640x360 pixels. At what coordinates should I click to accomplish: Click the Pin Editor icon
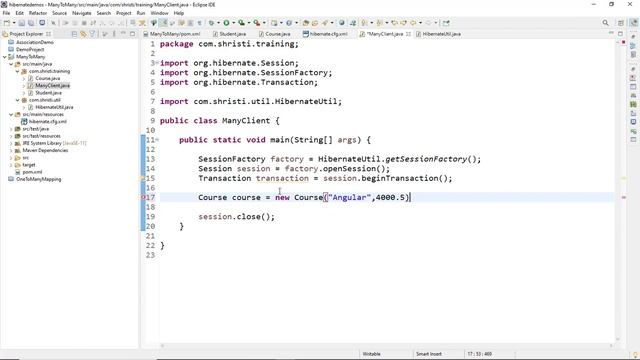(446, 23)
